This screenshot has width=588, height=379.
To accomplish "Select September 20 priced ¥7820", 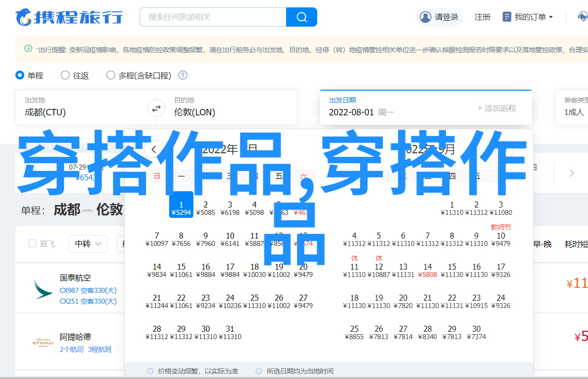I will pos(403,302).
